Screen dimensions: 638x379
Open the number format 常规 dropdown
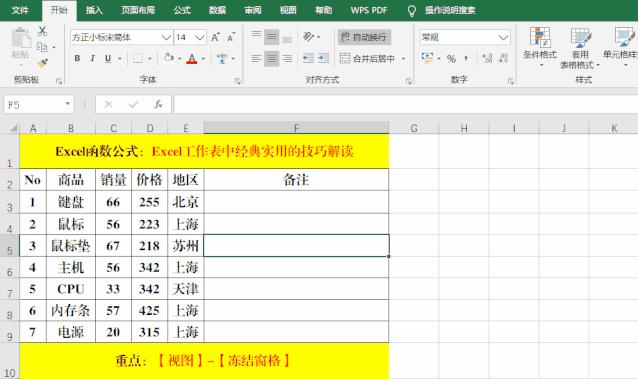tap(503, 37)
